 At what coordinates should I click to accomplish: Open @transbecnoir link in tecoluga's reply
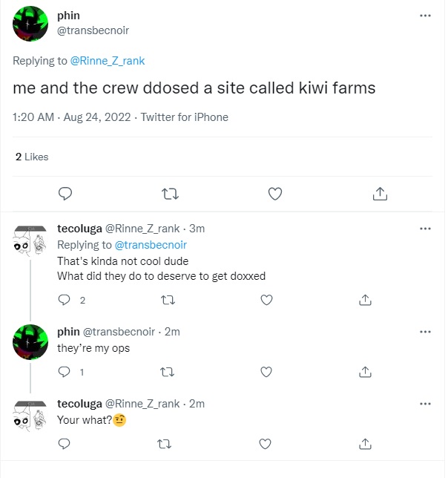[151, 245]
